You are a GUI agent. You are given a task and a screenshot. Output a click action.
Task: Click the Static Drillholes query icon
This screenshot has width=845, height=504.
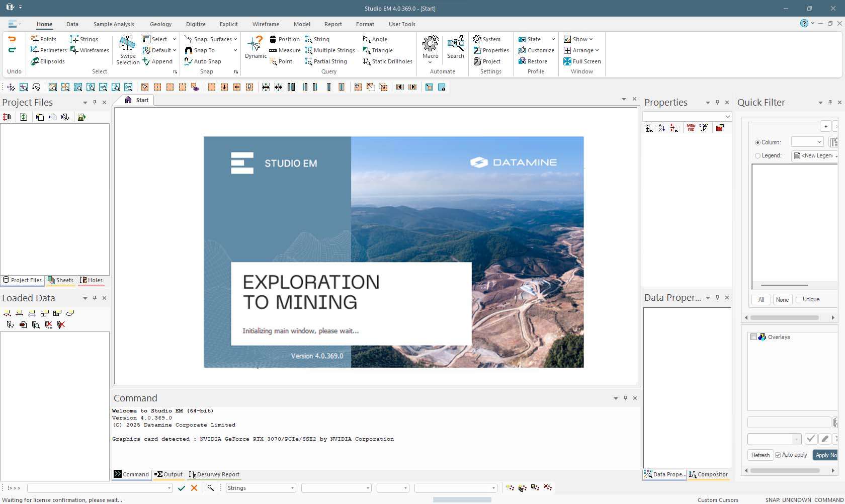(x=387, y=61)
